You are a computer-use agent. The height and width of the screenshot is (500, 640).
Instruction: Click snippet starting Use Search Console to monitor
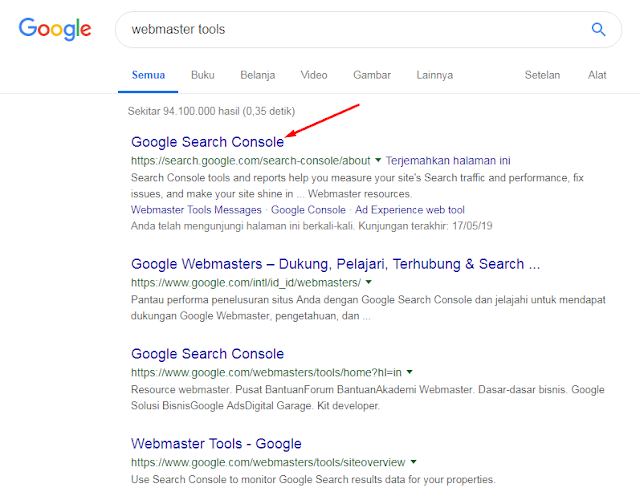tap(313, 479)
